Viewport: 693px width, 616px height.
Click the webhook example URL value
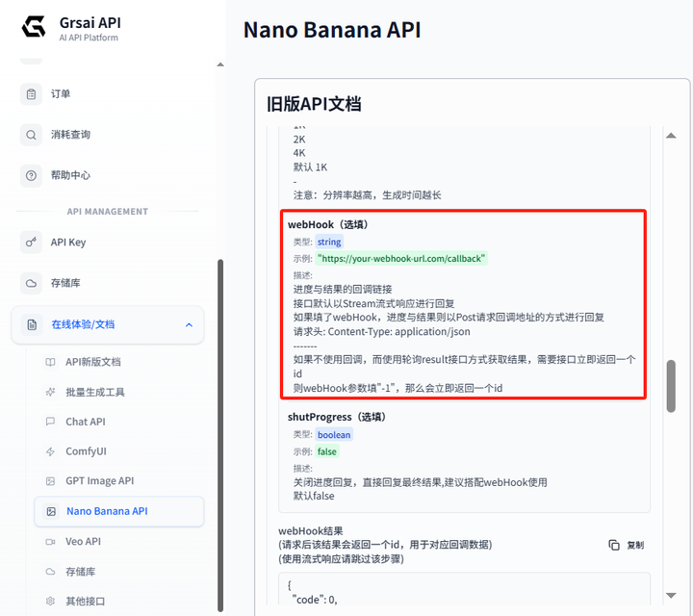click(x=401, y=259)
